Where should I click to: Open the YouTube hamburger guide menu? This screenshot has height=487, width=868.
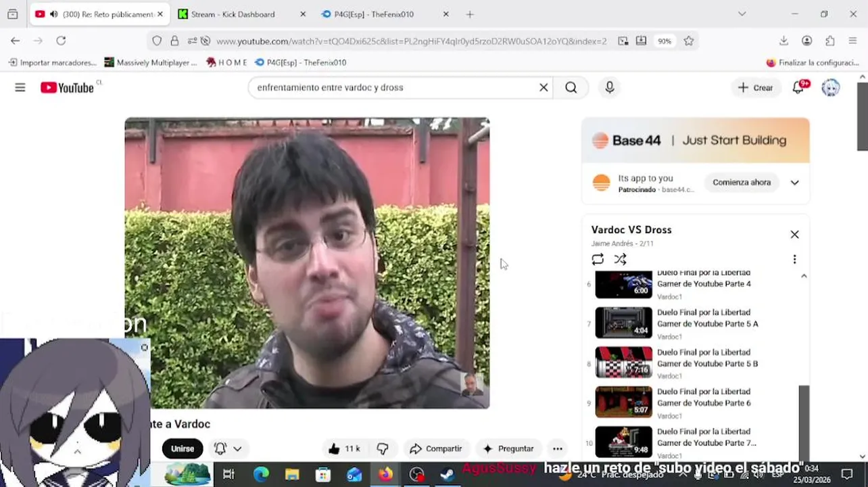20,87
